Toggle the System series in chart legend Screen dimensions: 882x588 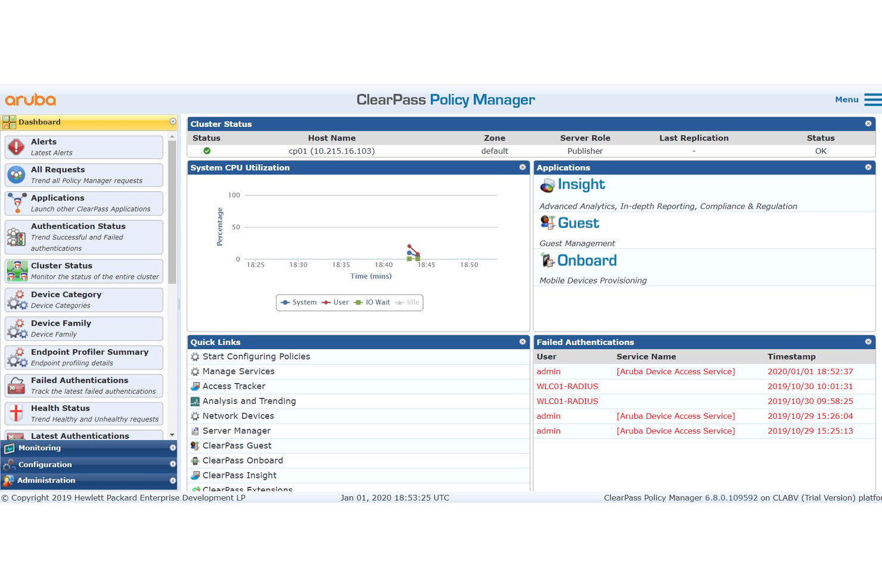coord(299,303)
